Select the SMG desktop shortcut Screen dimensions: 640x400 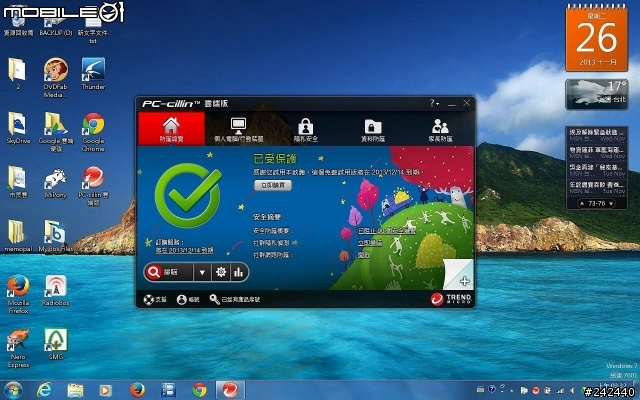[56, 344]
